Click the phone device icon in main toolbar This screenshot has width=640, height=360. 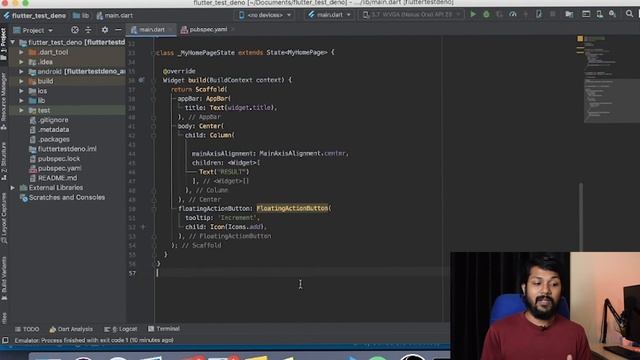coord(539,15)
